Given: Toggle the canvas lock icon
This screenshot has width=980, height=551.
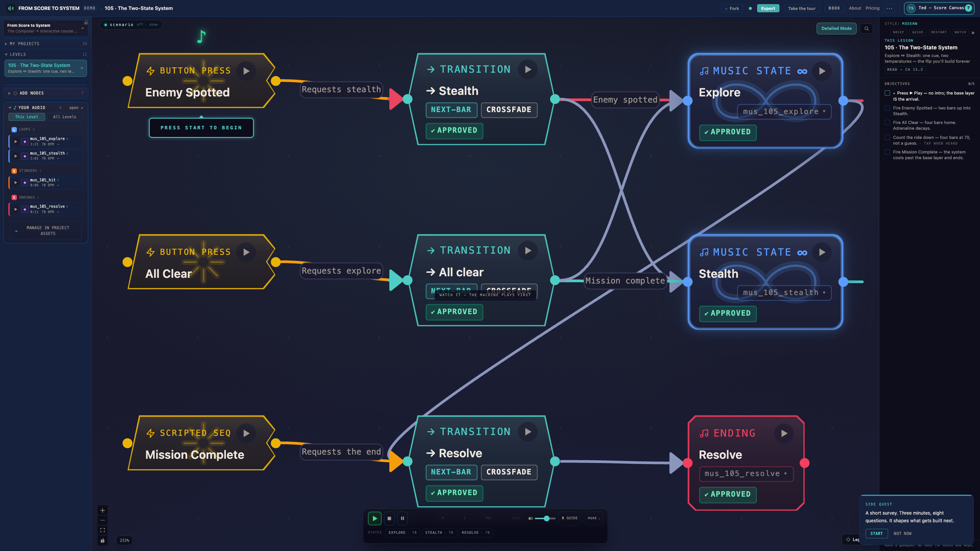Looking at the screenshot, I should [102, 541].
